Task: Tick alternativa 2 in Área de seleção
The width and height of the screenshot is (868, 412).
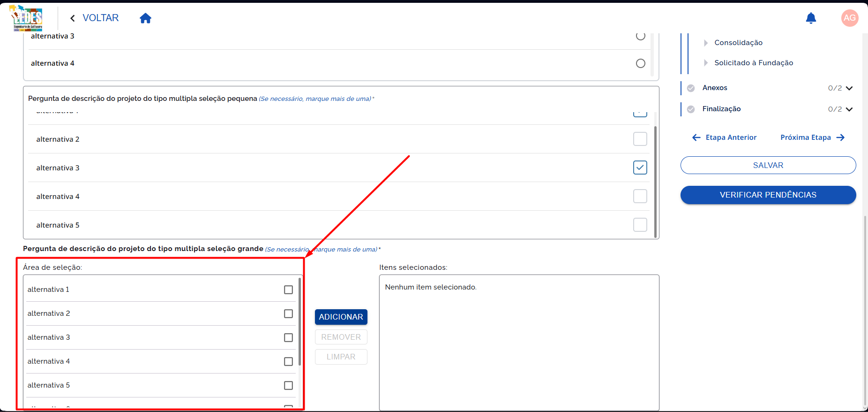Action: tap(288, 314)
